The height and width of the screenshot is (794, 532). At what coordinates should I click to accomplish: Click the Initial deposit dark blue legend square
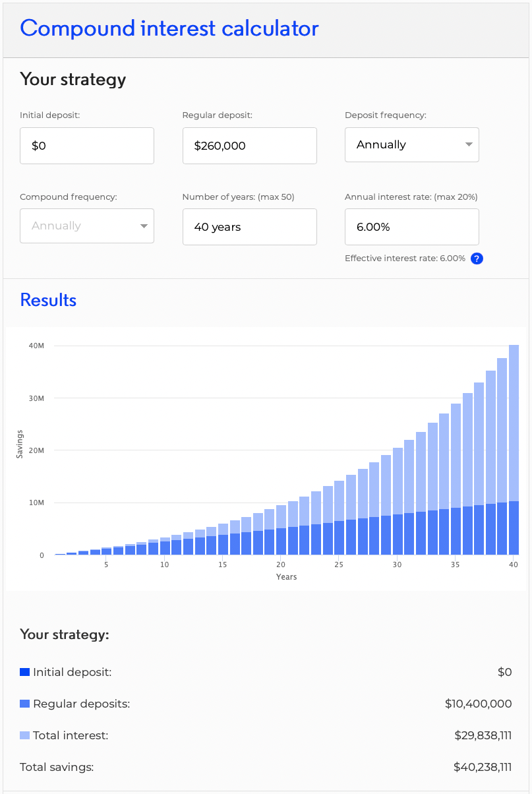point(25,672)
